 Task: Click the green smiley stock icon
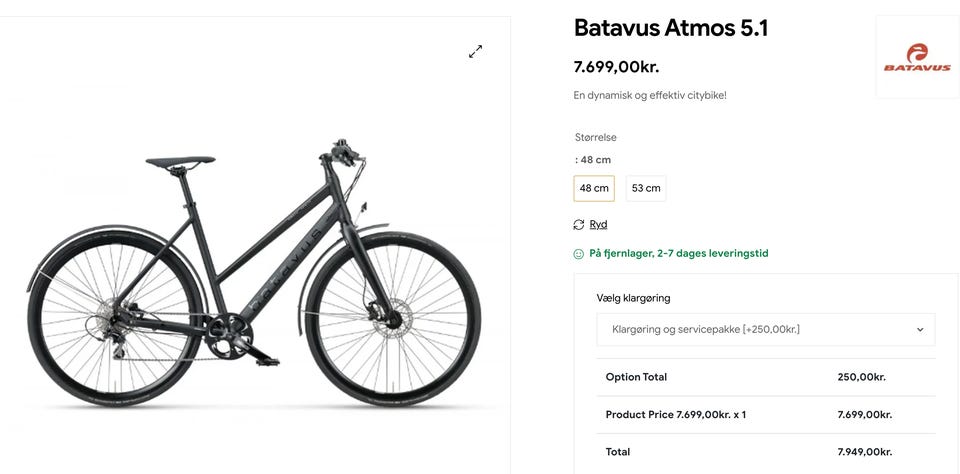coord(579,254)
